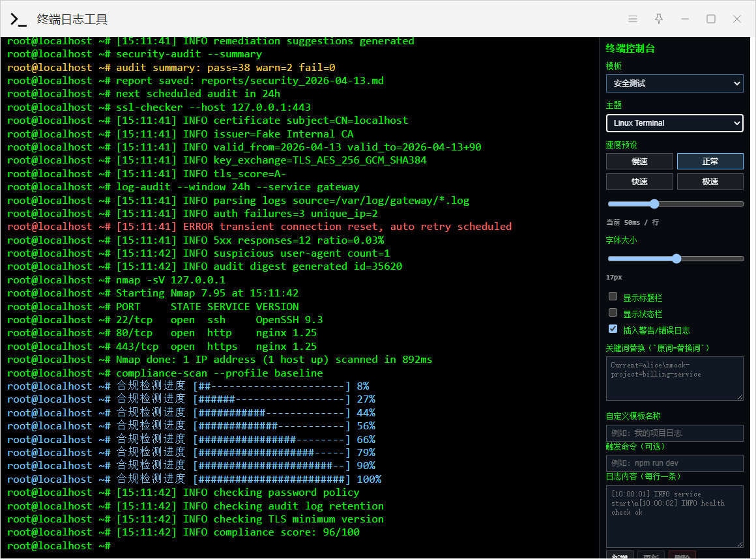Click the speed slider under 速度预设
This screenshot has width=756, height=559.
pyautogui.click(x=675, y=204)
